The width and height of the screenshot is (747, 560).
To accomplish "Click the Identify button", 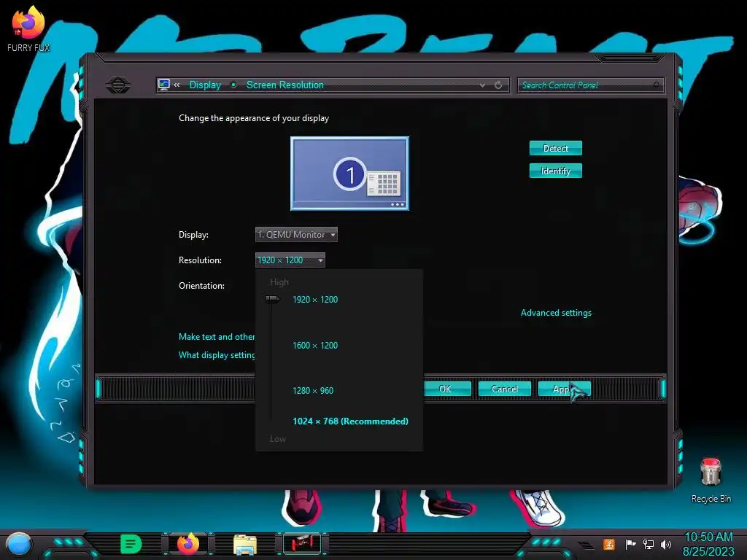I will tap(555, 171).
